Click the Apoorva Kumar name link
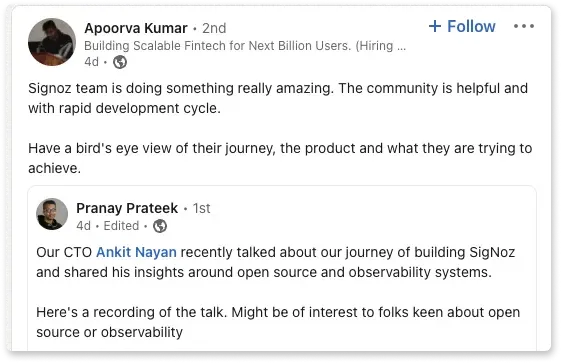This screenshot has width=561, height=363. pyautogui.click(x=136, y=28)
